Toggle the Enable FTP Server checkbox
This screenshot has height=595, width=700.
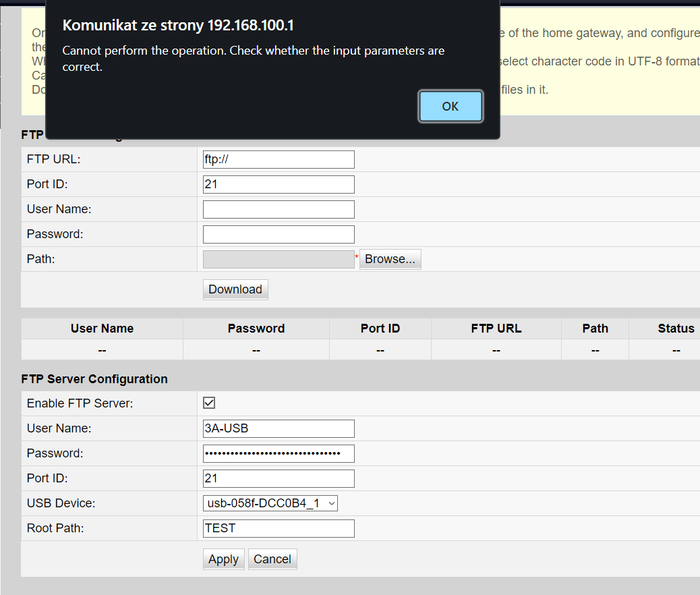(209, 403)
